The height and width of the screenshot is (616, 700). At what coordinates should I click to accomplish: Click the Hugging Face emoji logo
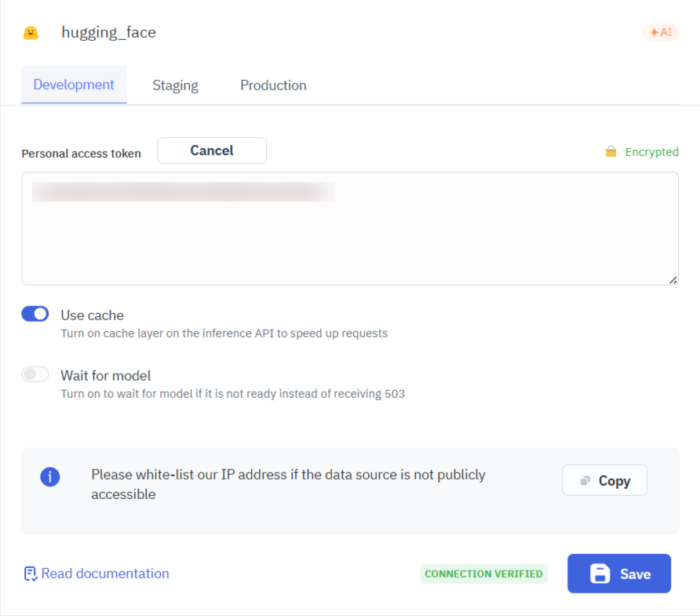pyautogui.click(x=31, y=33)
